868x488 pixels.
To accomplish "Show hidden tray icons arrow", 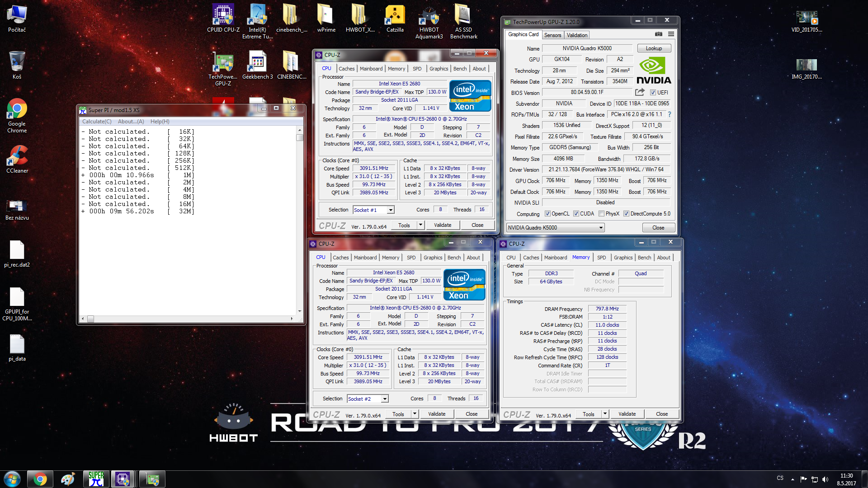I will coord(793,479).
